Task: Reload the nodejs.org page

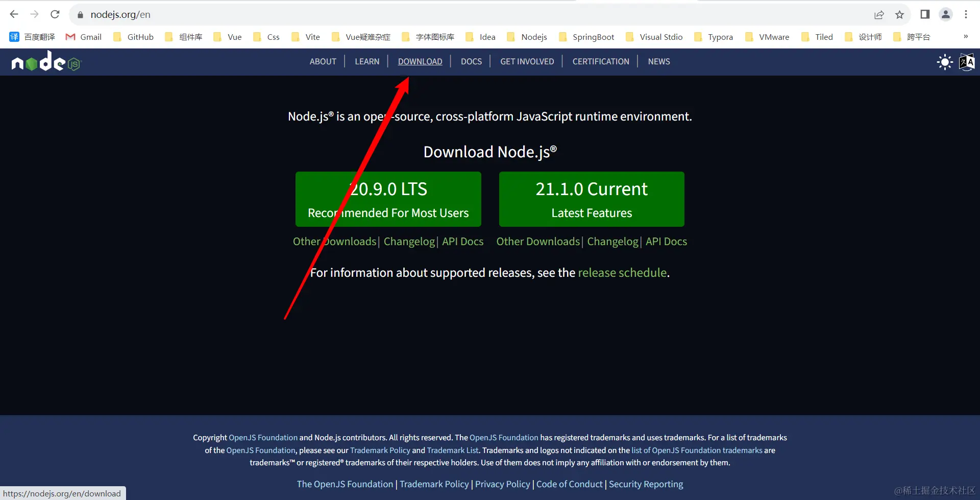Action: [55, 14]
